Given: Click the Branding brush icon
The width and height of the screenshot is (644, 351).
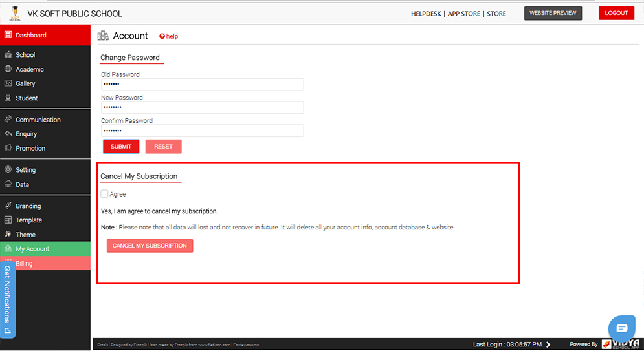Looking at the screenshot, I should 8,206.
